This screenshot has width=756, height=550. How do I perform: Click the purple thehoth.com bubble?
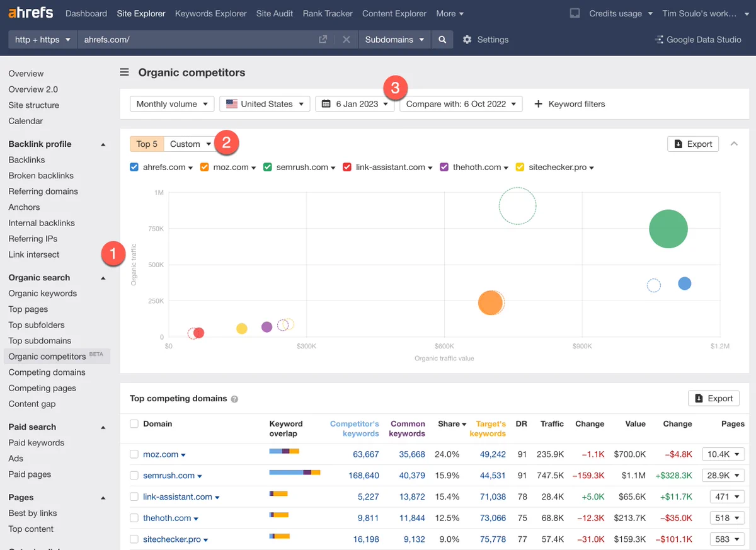[x=266, y=327]
